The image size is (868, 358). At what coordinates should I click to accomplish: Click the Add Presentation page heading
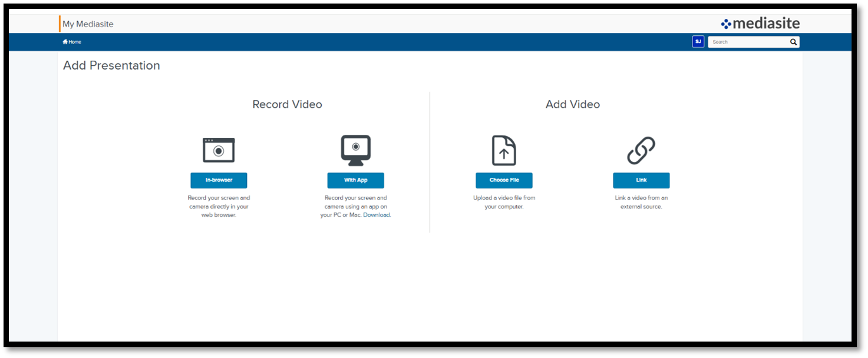point(111,65)
